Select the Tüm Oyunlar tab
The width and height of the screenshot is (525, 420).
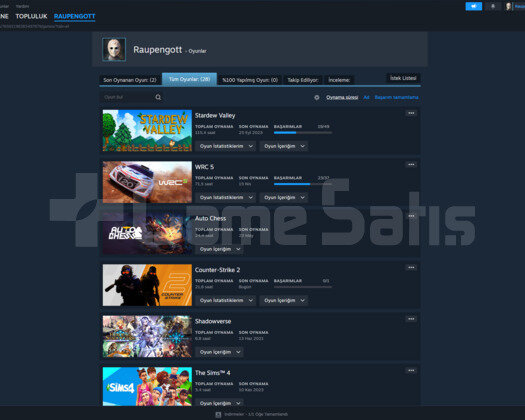190,79
